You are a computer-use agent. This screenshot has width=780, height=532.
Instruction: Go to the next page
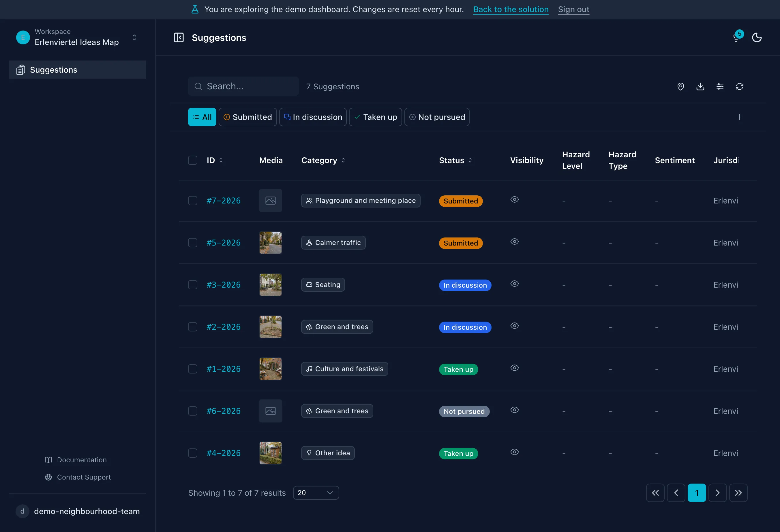(718, 493)
